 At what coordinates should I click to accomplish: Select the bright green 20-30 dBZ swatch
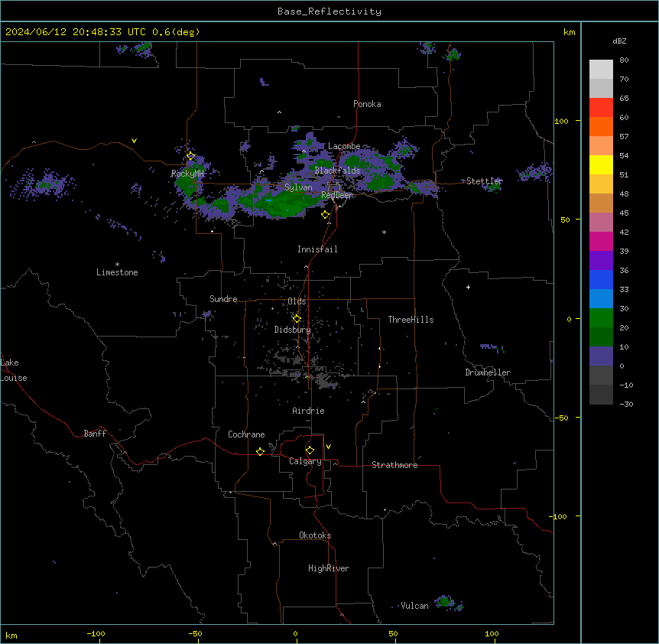(x=601, y=318)
